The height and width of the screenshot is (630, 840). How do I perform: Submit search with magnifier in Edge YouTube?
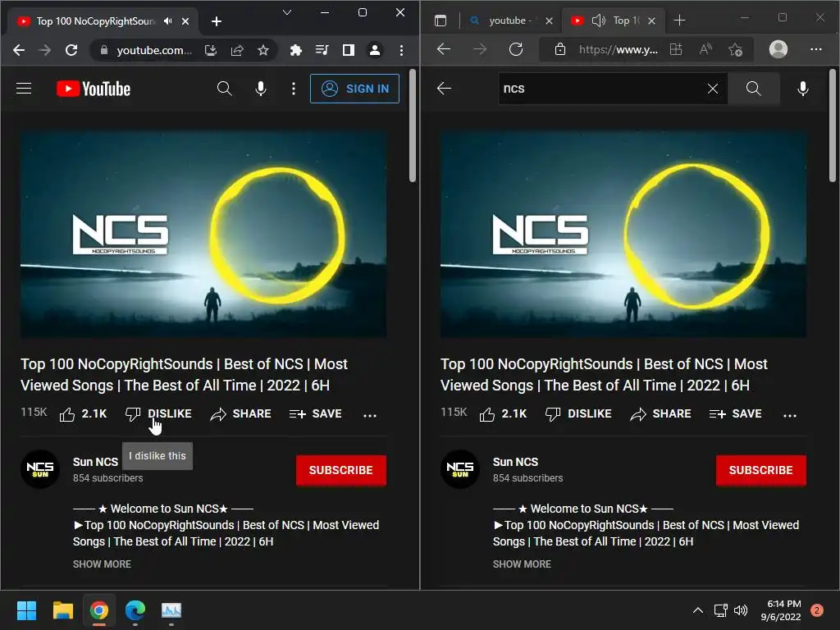[x=754, y=89]
